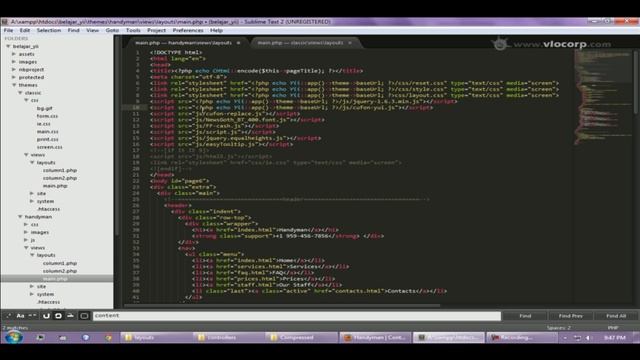Open the layouts folder taskbar button
640x360 pixels.
point(156,338)
